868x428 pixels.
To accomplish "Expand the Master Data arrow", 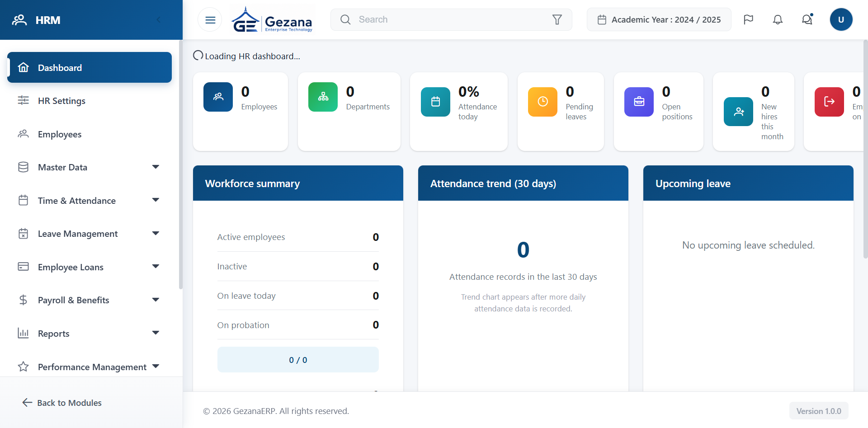I will 156,167.
